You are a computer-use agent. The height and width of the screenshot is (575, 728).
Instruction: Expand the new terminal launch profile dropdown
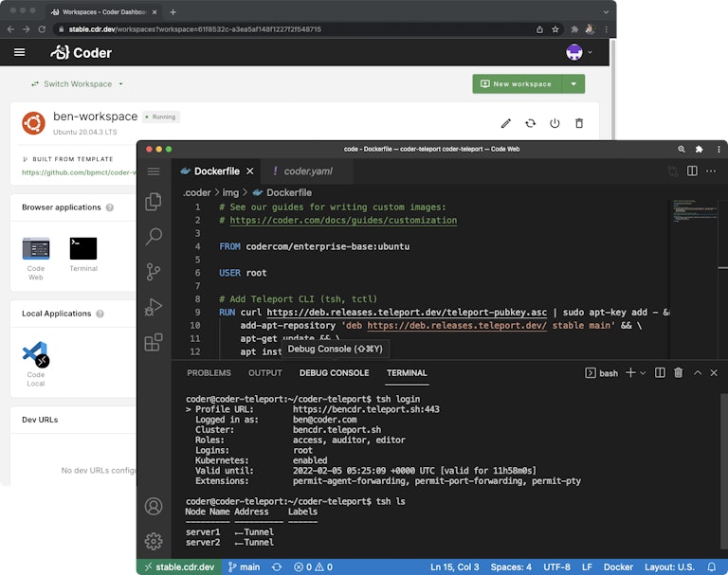(x=643, y=373)
